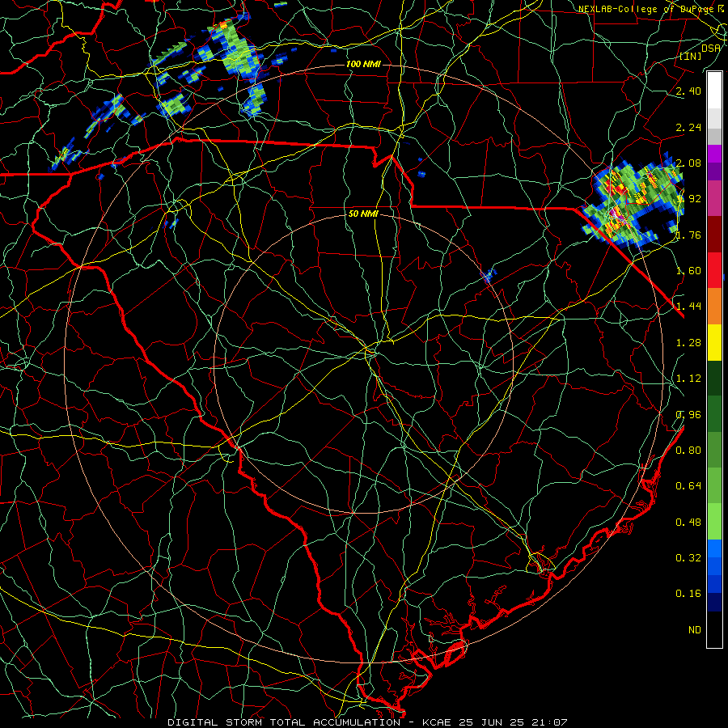This screenshot has width=728, height=728.
Task: Click the white swatch beside 2.40
Action: tap(714, 90)
